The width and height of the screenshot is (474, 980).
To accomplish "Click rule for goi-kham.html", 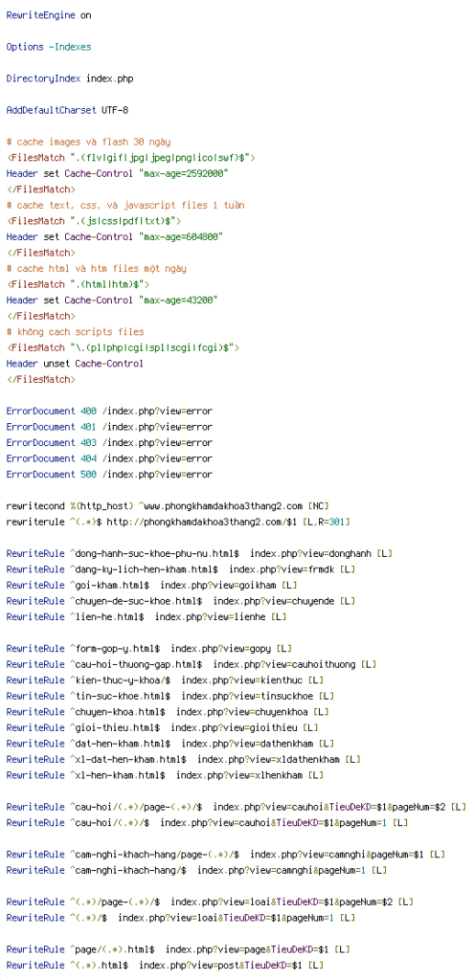I will [152, 585].
